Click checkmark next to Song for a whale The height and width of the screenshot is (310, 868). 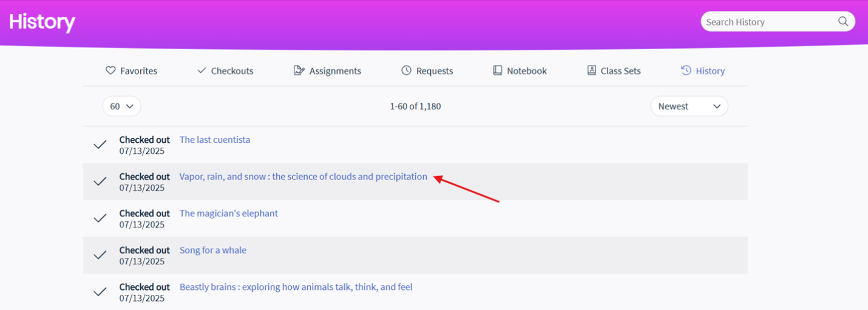pyautogui.click(x=100, y=255)
